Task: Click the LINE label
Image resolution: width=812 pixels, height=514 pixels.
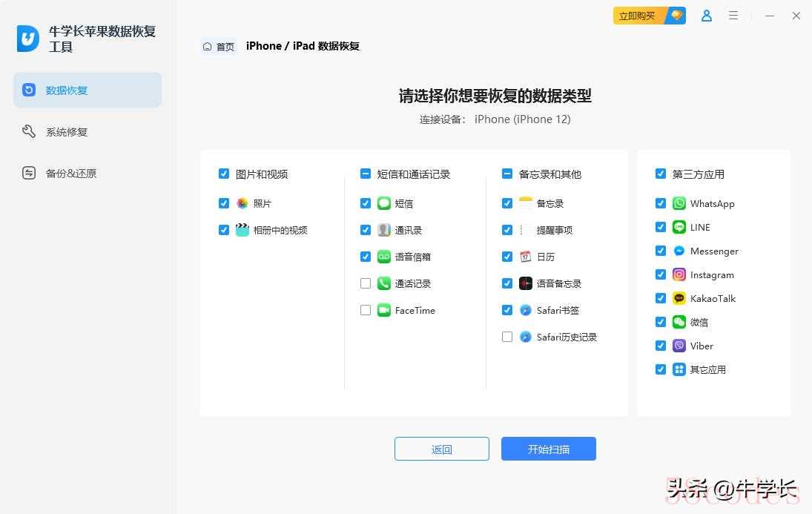Action: (700, 228)
